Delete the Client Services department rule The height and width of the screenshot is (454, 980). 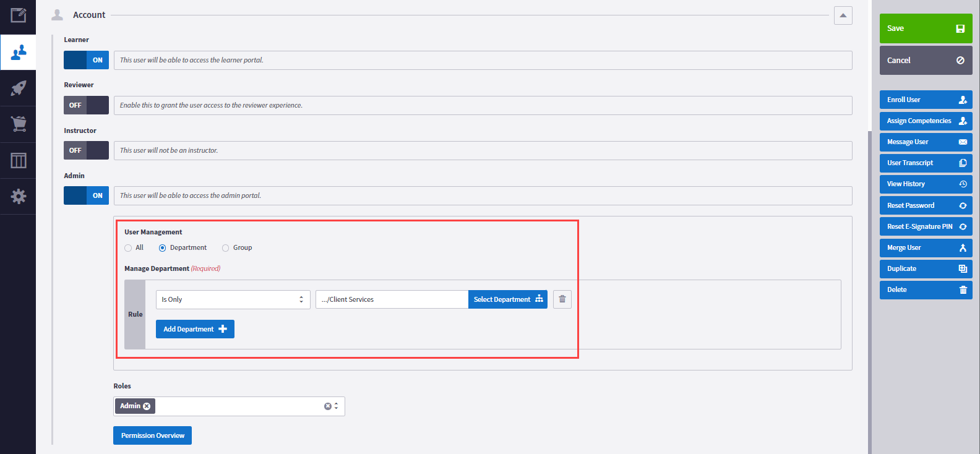click(562, 299)
